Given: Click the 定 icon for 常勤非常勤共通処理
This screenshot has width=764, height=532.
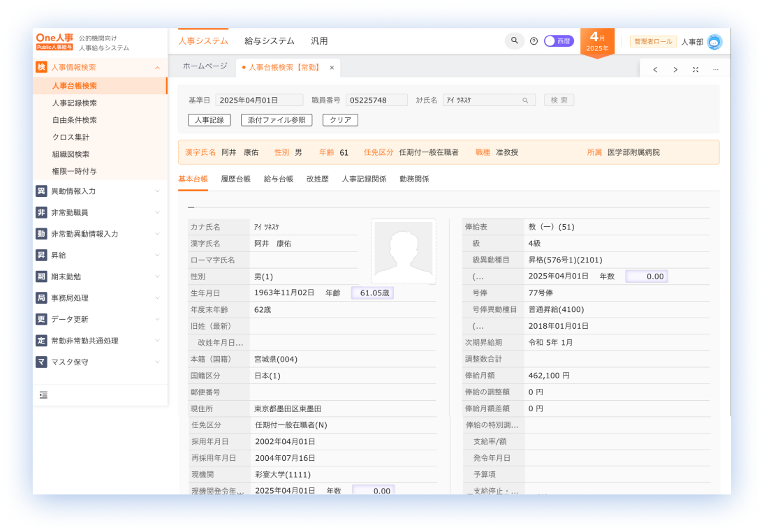Looking at the screenshot, I should pyautogui.click(x=41, y=341).
